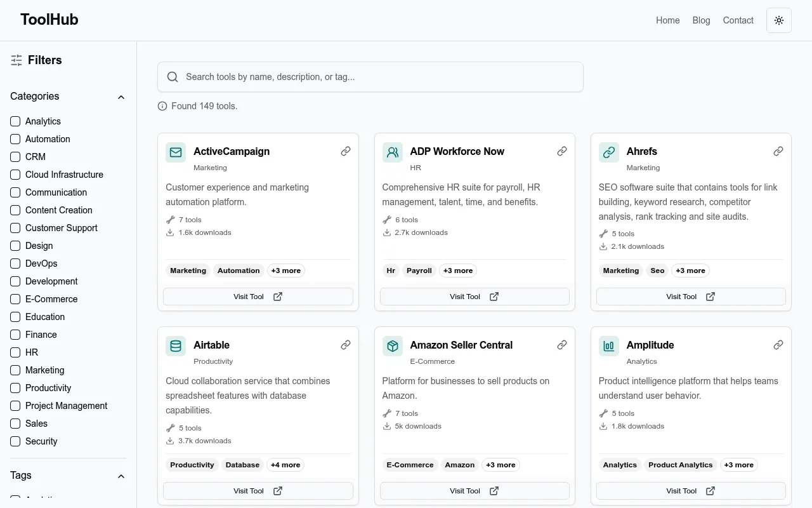Click the wrench icon on ActiveCampaign card

(x=170, y=220)
